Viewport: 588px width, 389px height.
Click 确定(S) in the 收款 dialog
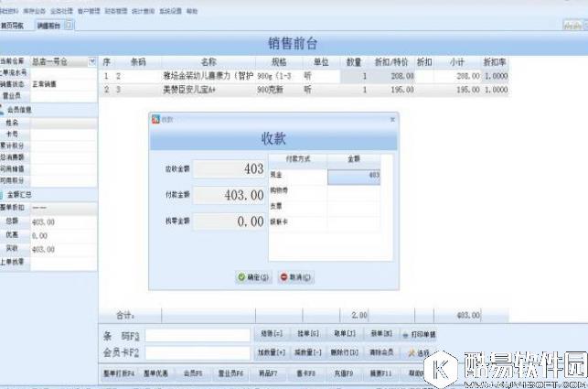pyautogui.click(x=254, y=277)
